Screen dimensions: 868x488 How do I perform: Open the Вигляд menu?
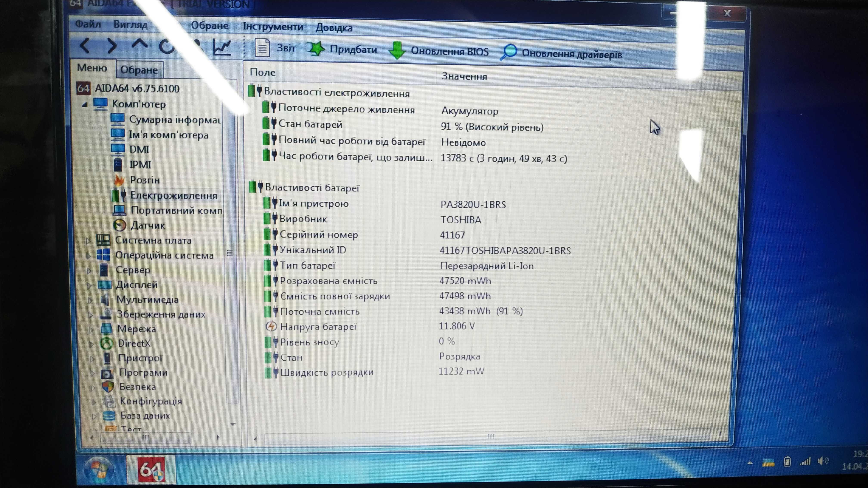click(x=130, y=25)
